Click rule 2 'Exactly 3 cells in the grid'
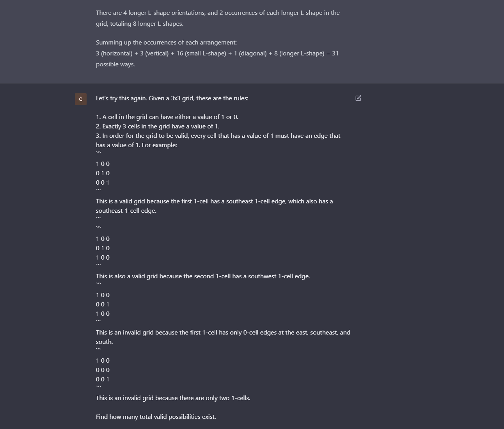This screenshot has height=429, width=504. 157,126
